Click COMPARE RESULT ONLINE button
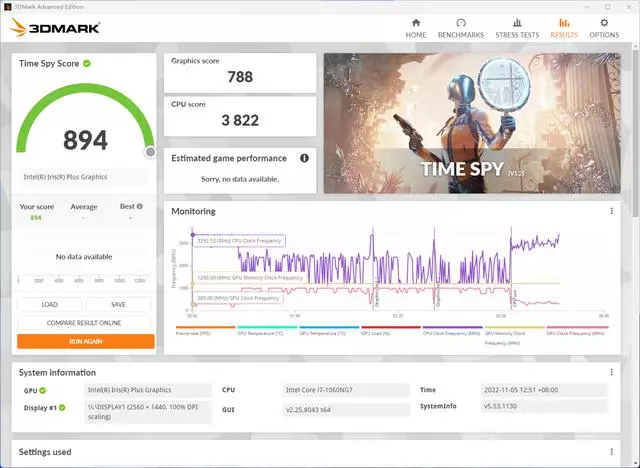This screenshot has height=468, width=640. pos(84,323)
